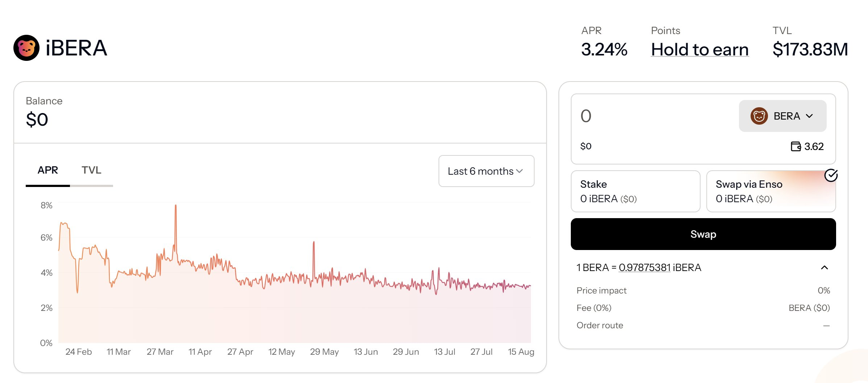Click the brown BERA token icon
The height and width of the screenshot is (383, 868).
pos(759,116)
